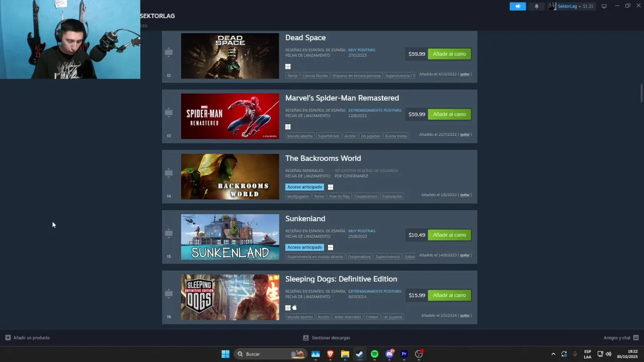The image size is (644, 362).
Task: Click Sunkenland's Acceso anticipado badge
Action: (304, 247)
